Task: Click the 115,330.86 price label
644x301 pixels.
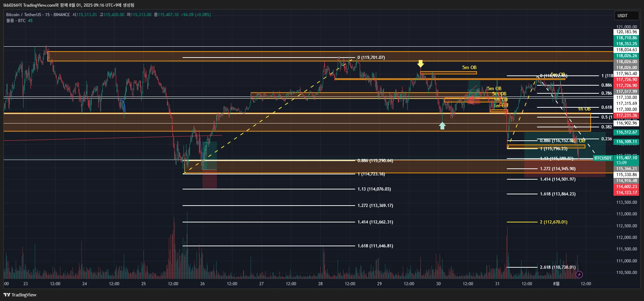Action: 626,175
